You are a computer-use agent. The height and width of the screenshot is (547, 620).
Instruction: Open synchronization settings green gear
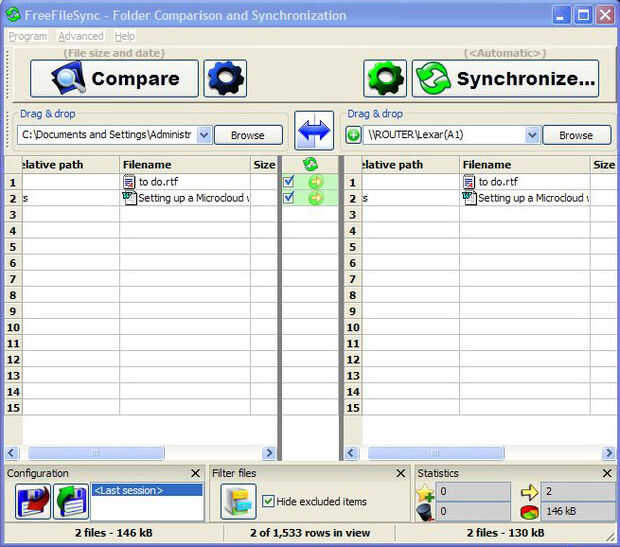[385, 78]
